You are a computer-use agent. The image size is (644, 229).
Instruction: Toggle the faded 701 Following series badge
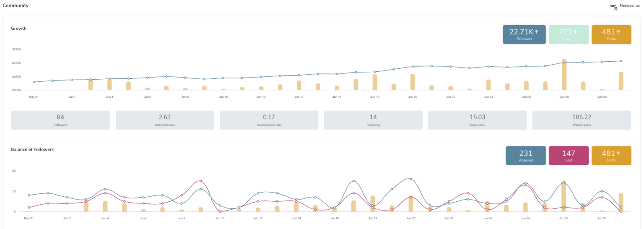(x=568, y=34)
